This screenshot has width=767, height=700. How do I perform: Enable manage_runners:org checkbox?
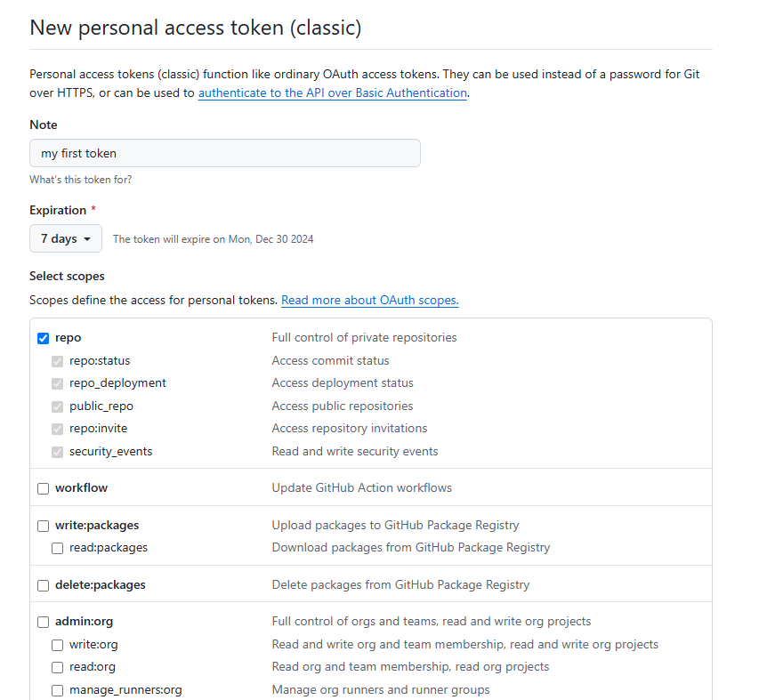[57, 691]
